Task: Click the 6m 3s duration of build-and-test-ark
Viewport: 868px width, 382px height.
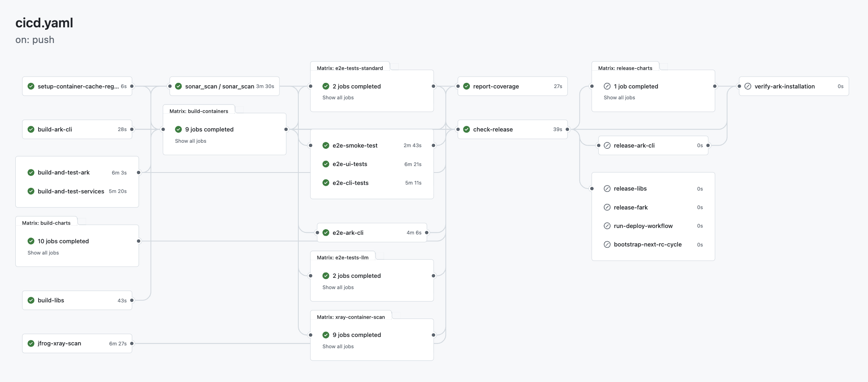Action: [119, 173]
